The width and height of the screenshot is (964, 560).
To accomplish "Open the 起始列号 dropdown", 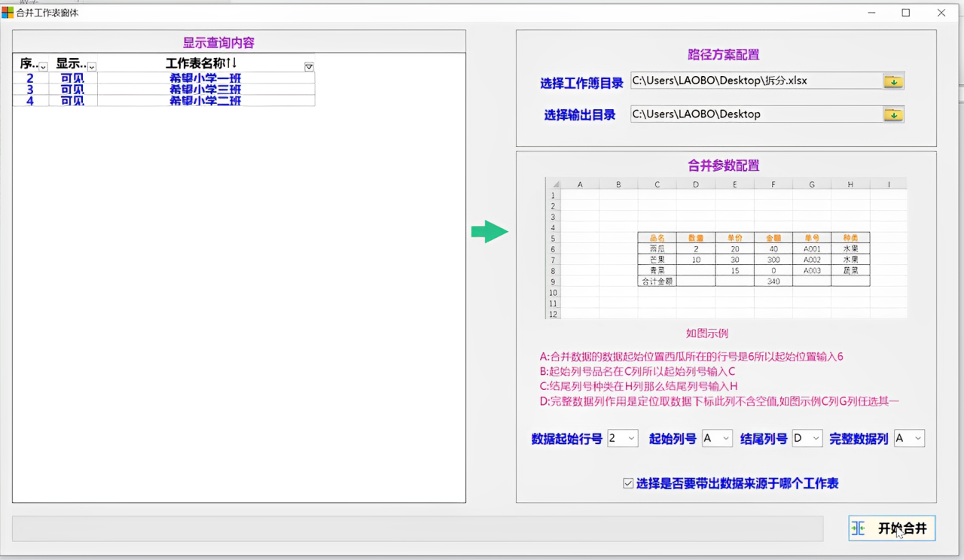I will point(726,438).
